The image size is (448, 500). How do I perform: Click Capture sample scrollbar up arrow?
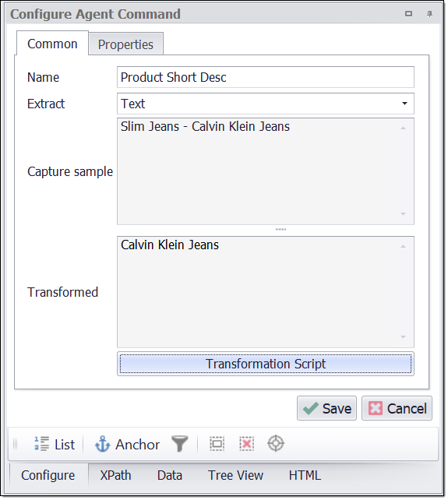tap(404, 128)
